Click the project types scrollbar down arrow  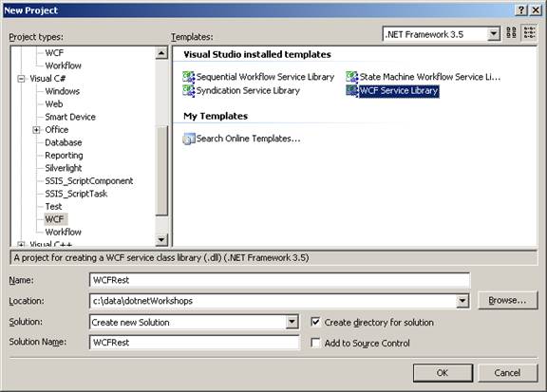click(161, 239)
